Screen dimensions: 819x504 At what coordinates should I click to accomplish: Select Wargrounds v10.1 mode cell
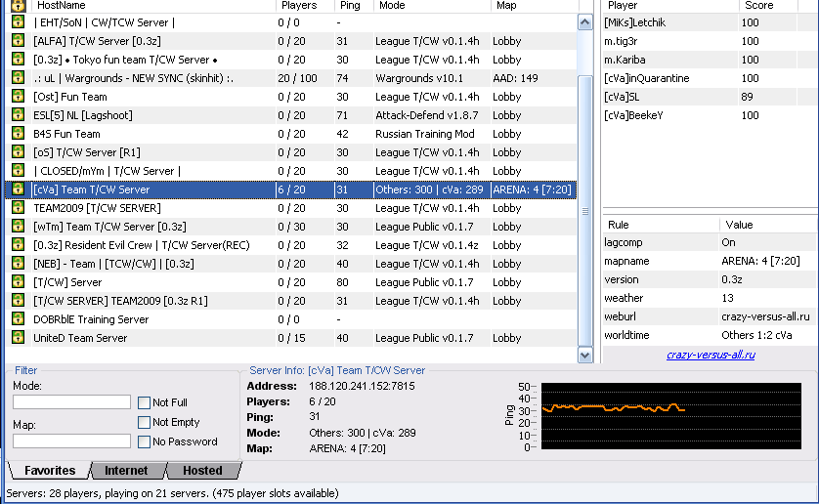pos(419,78)
